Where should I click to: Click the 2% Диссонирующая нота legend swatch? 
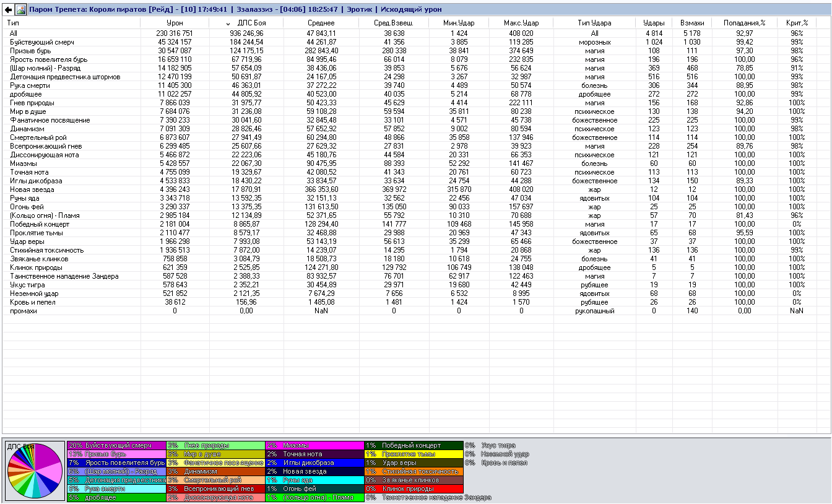pos(215,497)
